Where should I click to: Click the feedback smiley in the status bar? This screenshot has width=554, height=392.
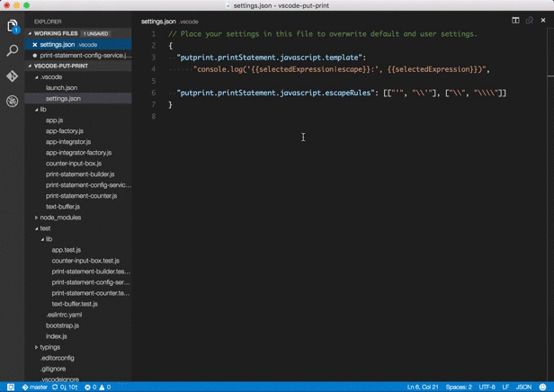pyautogui.click(x=542, y=388)
